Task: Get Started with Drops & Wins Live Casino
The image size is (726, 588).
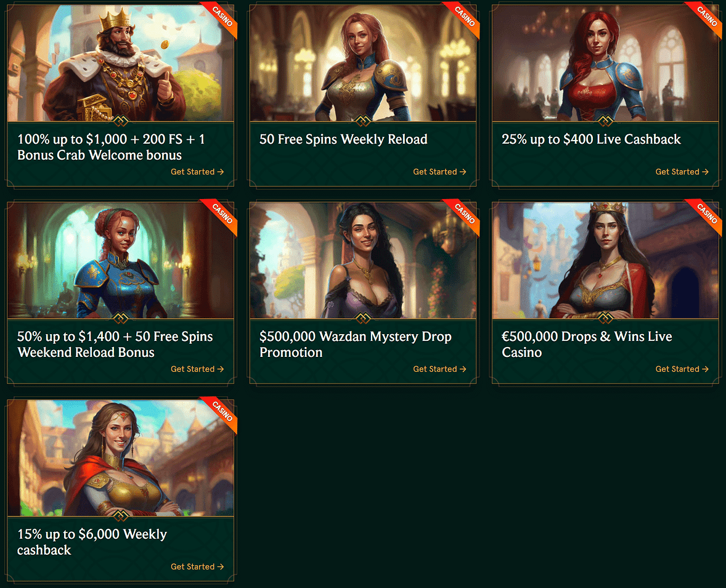Action: pos(682,369)
